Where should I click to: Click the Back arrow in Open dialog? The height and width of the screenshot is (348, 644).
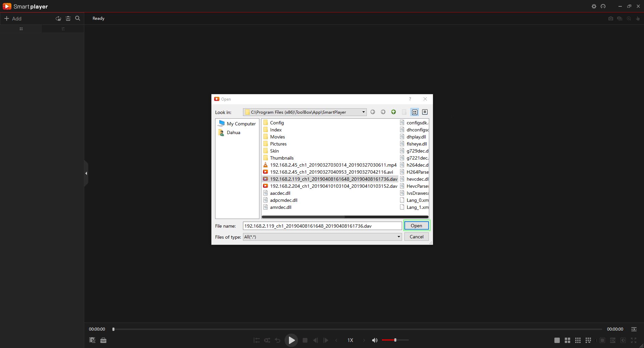tap(373, 112)
